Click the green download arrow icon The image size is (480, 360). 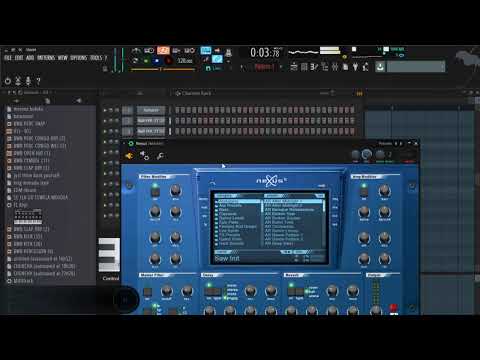pyautogui.click(x=380, y=67)
